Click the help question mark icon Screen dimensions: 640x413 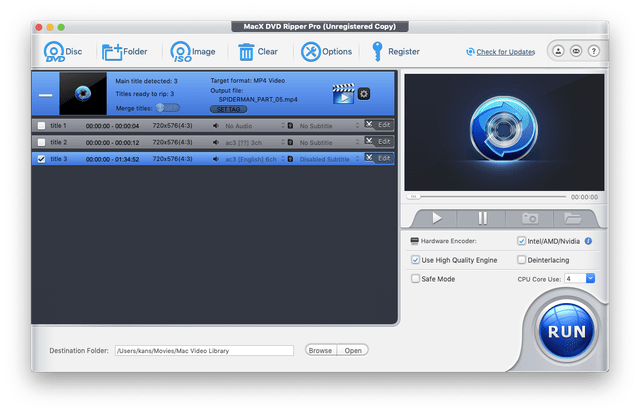pos(594,51)
